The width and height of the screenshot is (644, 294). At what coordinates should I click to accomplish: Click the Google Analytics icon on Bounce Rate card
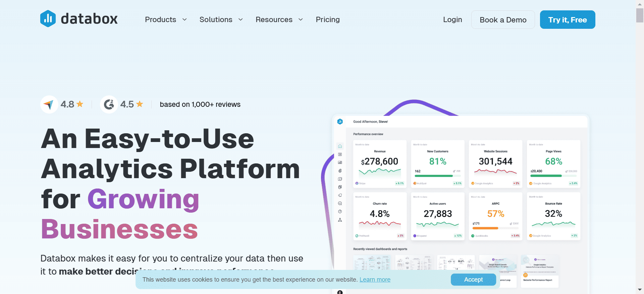click(x=531, y=236)
